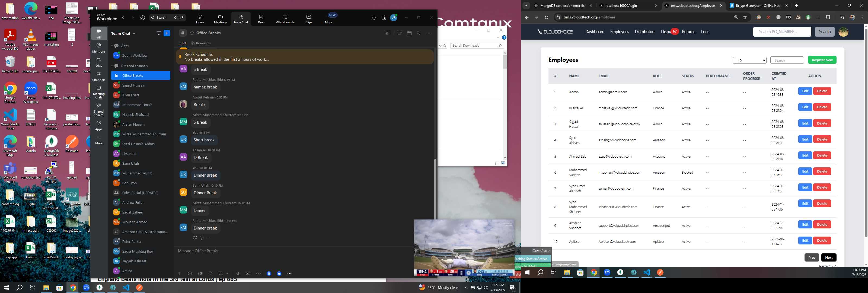Open Mentions in Zoom sidebar
The width and height of the screenshot is (868, 293).
click(99, 48)
